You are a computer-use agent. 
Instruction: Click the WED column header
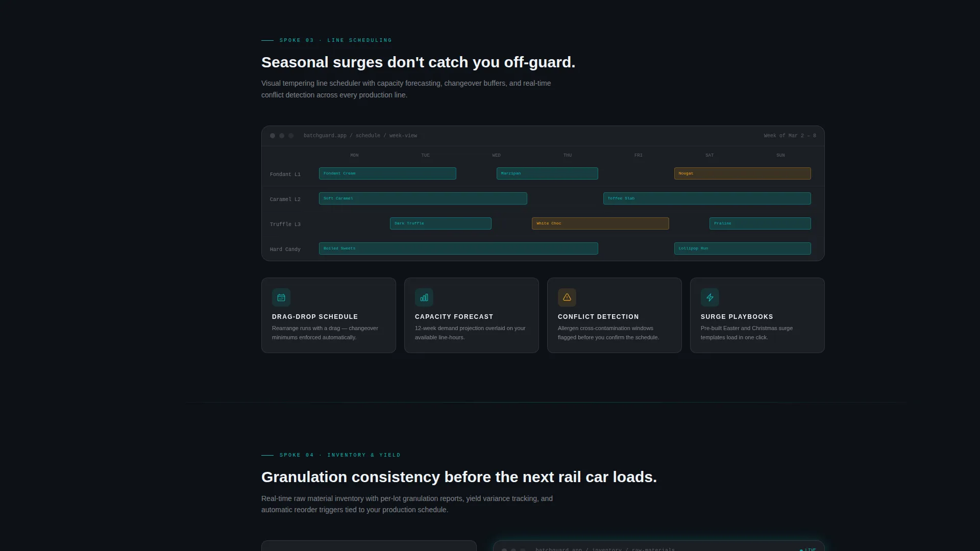coord(496,155)
